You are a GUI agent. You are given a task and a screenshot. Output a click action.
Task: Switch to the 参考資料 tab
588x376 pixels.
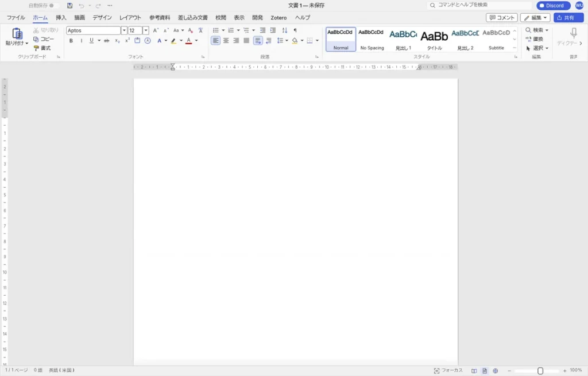click(160, 18)
